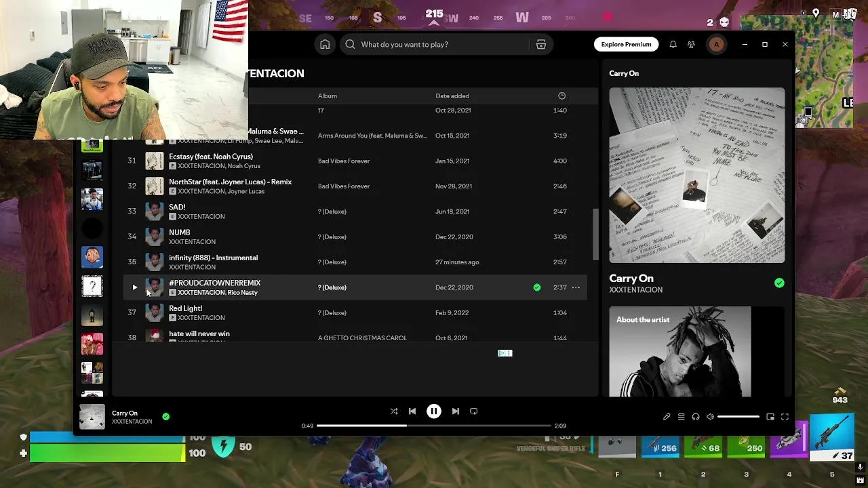868x488 pixels.
Task: Select NorthStar (feat. Joyner Lucas) - Remix
Action: pyautogui.click(x=230, y=182)
